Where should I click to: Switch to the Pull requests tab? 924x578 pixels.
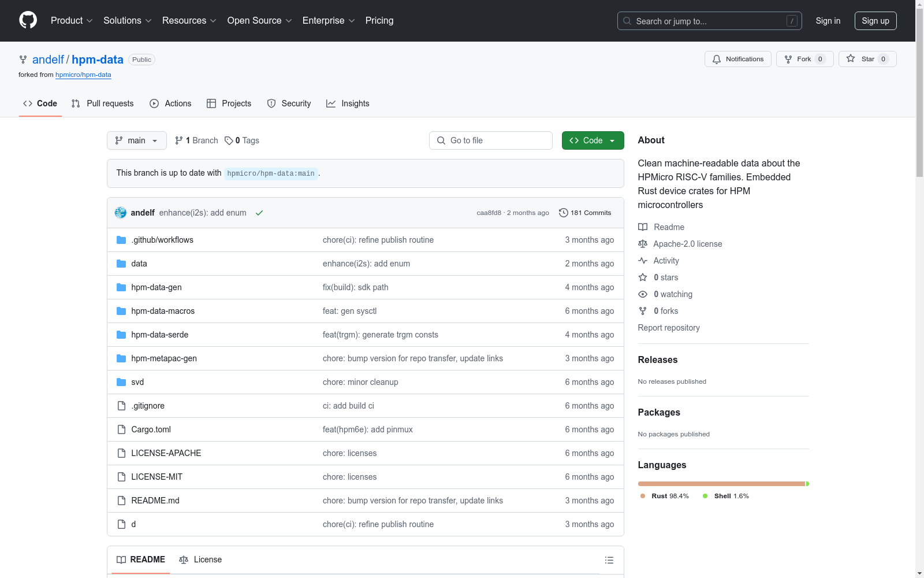click(x=102, y=103)
